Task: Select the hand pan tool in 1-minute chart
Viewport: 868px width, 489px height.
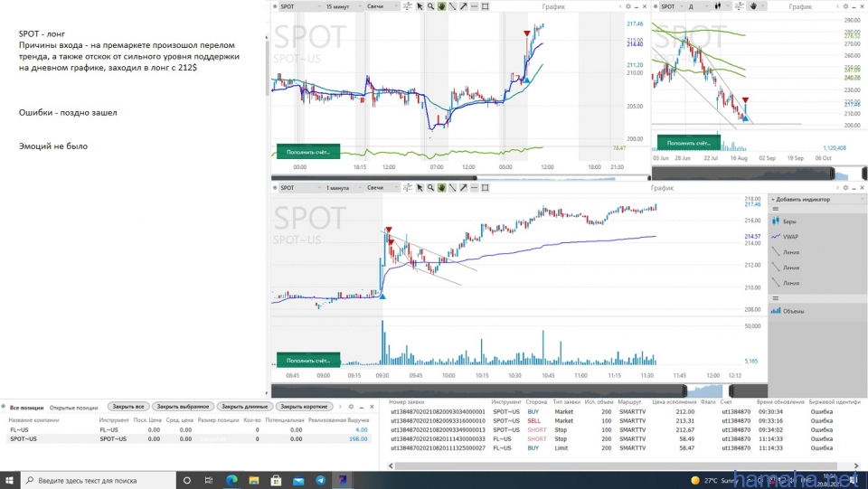Action: (442, 188)
